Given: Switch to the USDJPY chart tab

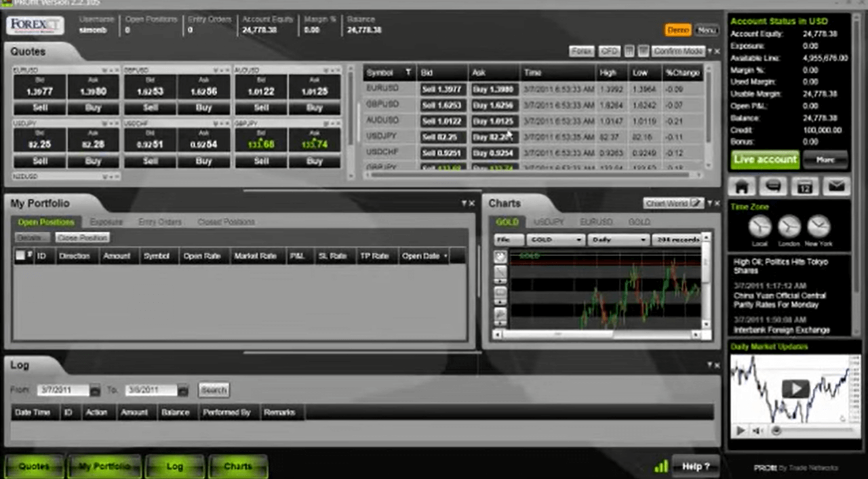Looking at the screenshot, I should pyautogui.click(x=549, y=222).
